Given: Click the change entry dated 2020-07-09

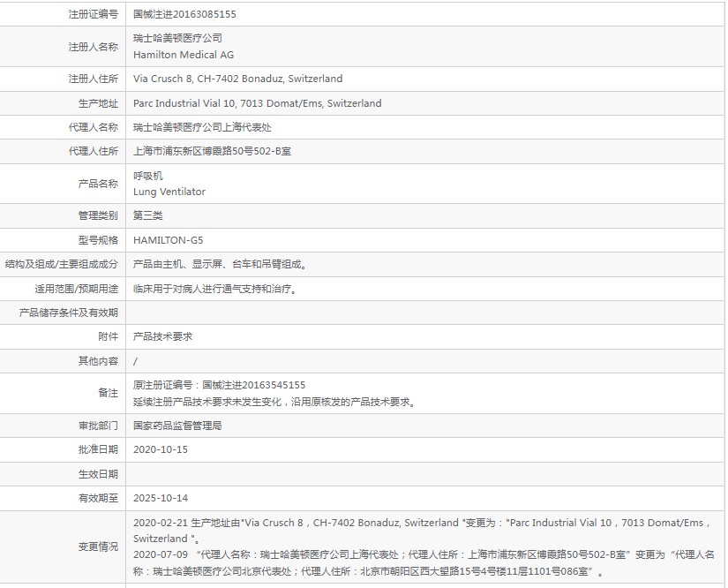Looking at the screenshot, I should (424, 563).
